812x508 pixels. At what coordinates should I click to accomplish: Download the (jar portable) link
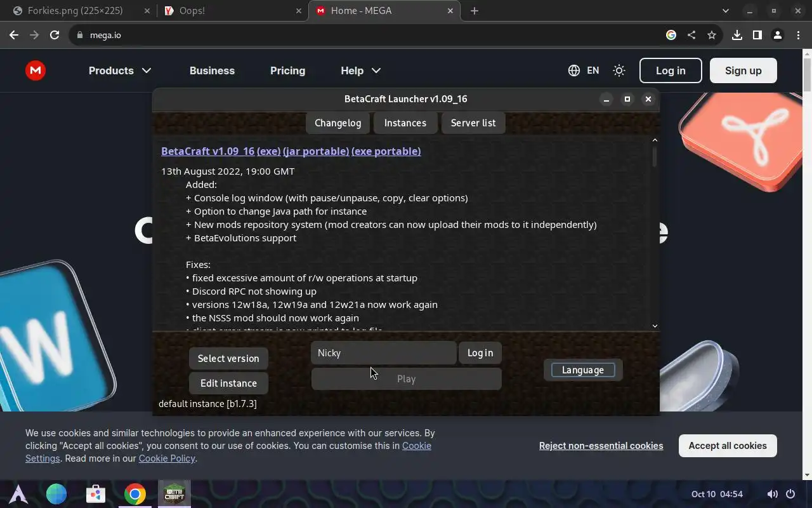[316, 151]
